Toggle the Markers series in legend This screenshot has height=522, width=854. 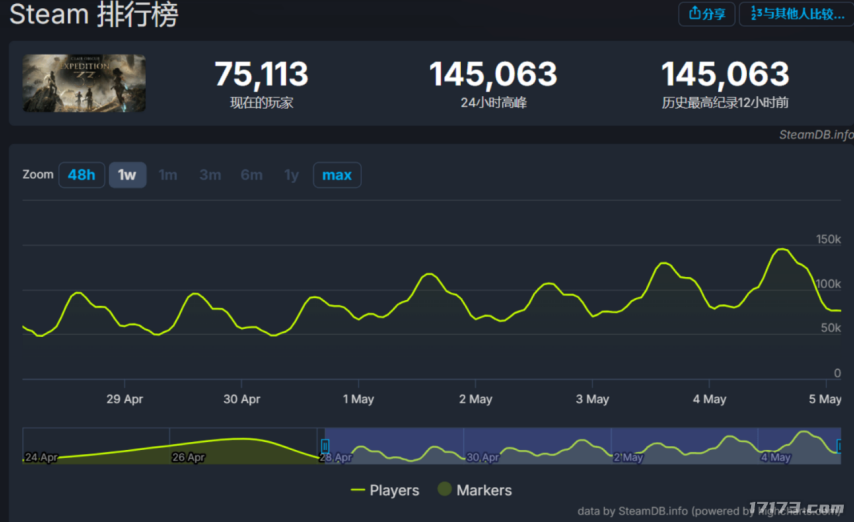tap(484, 490)
